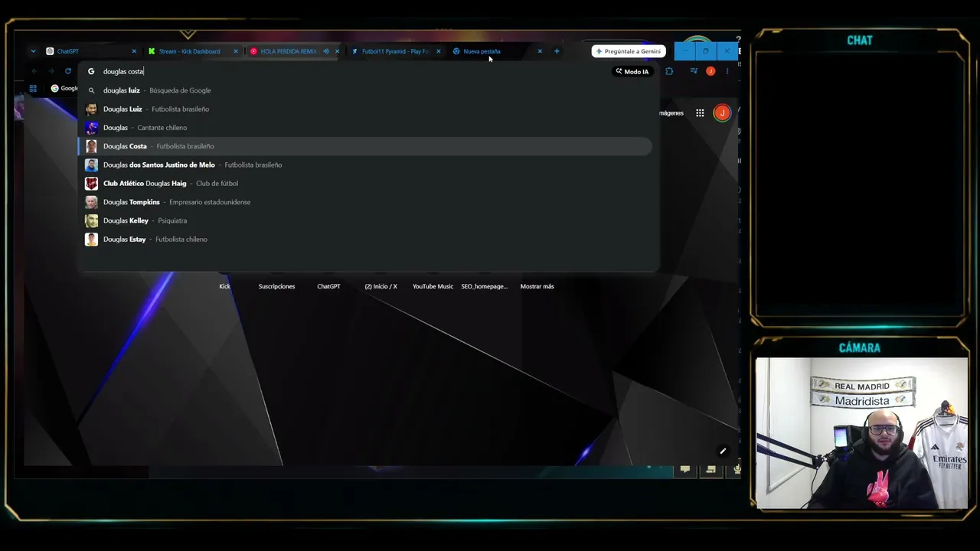Screen dimensions: 980x551
Task: Click the pencil customize Chrome button
Action: click(x=723, y=451)
